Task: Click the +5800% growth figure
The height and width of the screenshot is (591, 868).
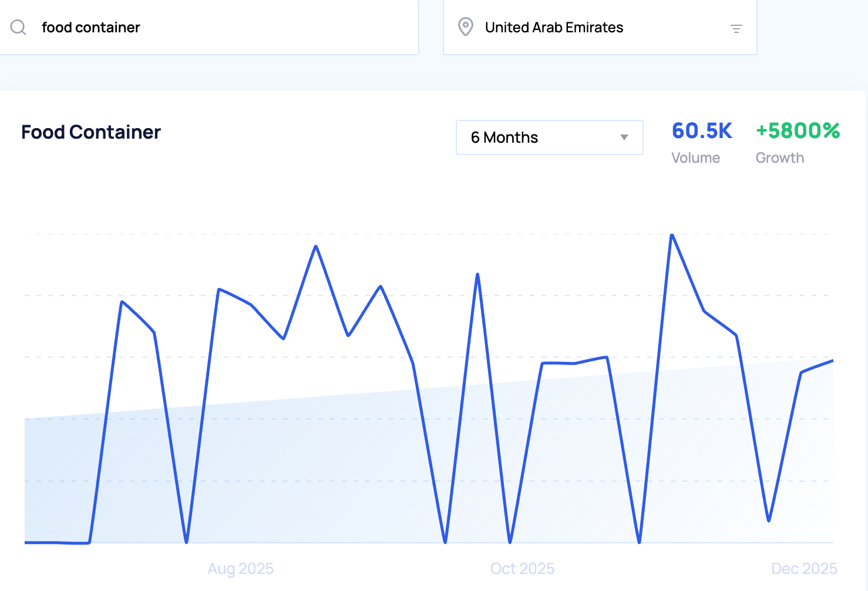Action: coord(798,131)
